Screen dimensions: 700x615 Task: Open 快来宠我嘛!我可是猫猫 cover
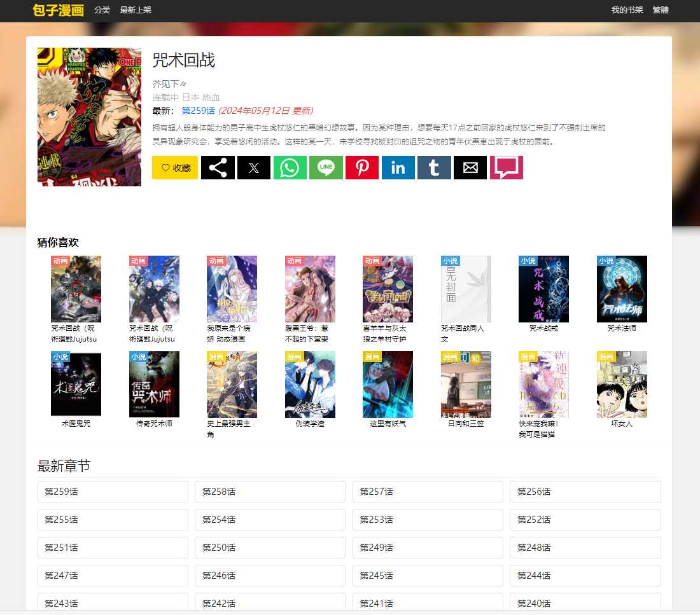point(543,384)
